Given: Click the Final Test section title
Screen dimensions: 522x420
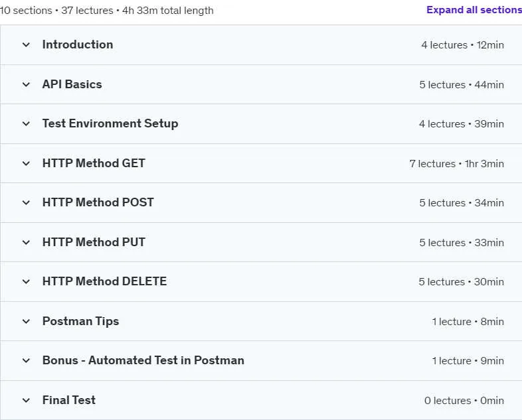Looking at the screenshot, I should pos(69,400).
